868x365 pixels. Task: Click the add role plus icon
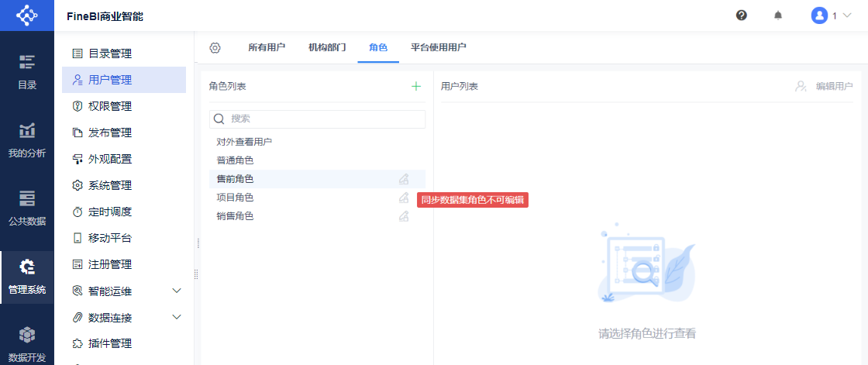(416, 86)
